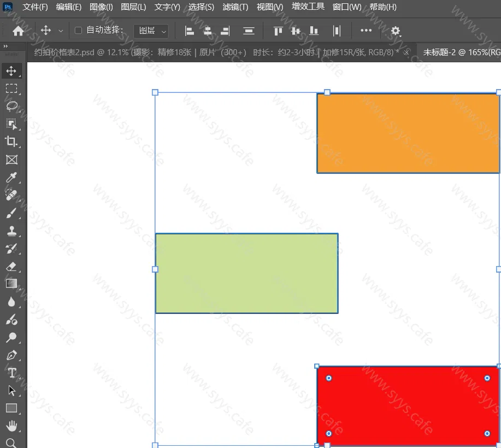This screenshot has width=501, height=448.
Task: Open the 图层(L) menu
Action: [x=133, y=7]
